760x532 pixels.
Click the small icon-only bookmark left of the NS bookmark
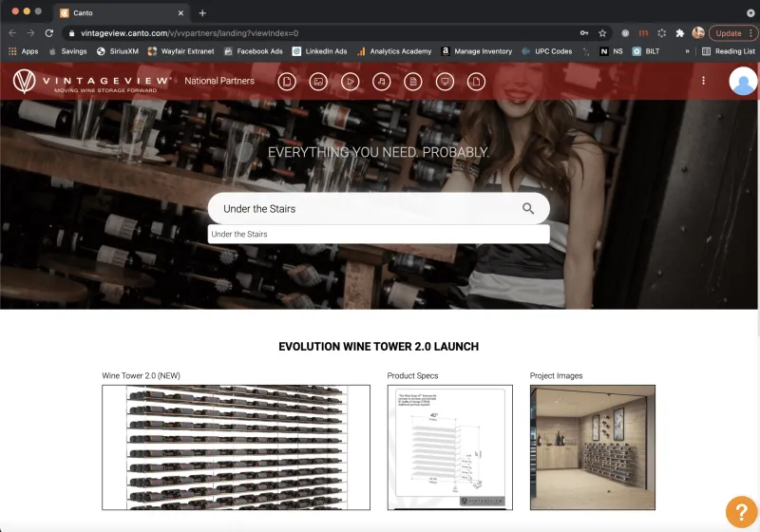(x=586, y=51)
